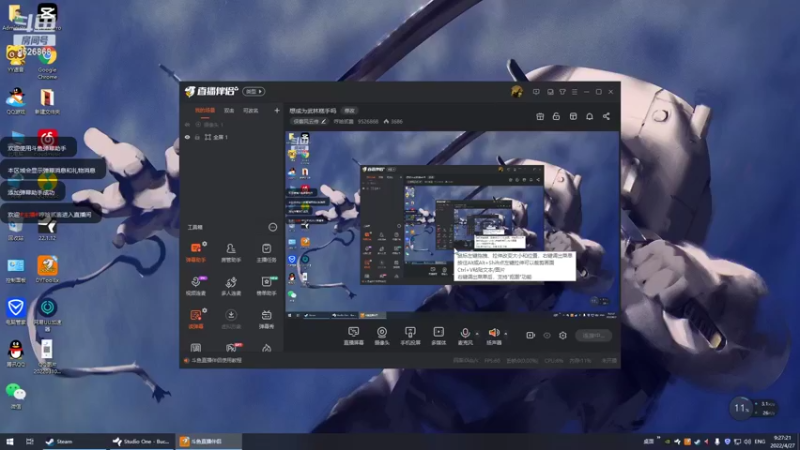Image resolution: width=800 pixels, height=450 pixels.
Task: Add a new scene with the plus icon
Action: [277, 110]
